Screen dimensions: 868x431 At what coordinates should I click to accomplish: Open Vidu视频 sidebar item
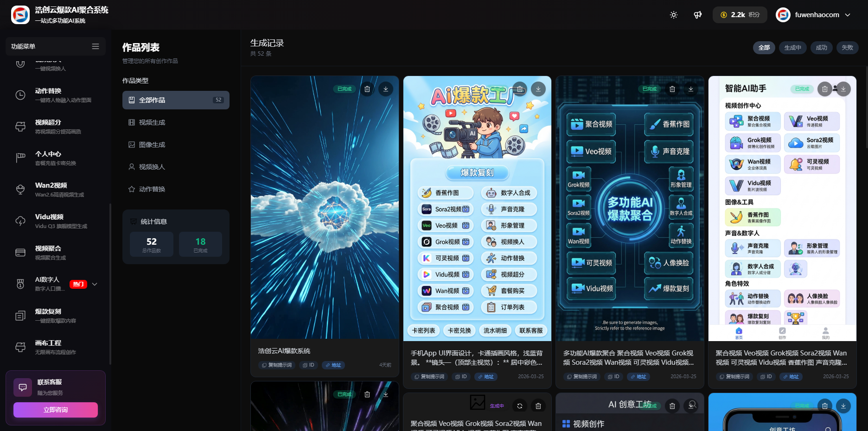point(56,221)
